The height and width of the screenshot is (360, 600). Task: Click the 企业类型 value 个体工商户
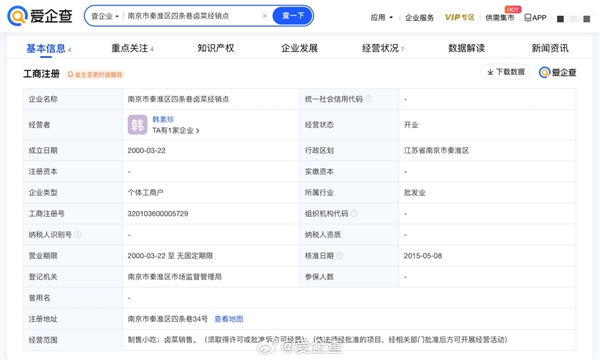145,192
